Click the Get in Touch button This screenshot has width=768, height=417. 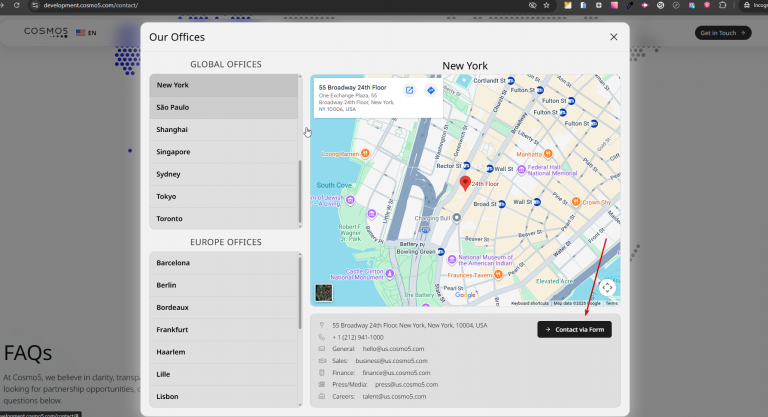723,33
